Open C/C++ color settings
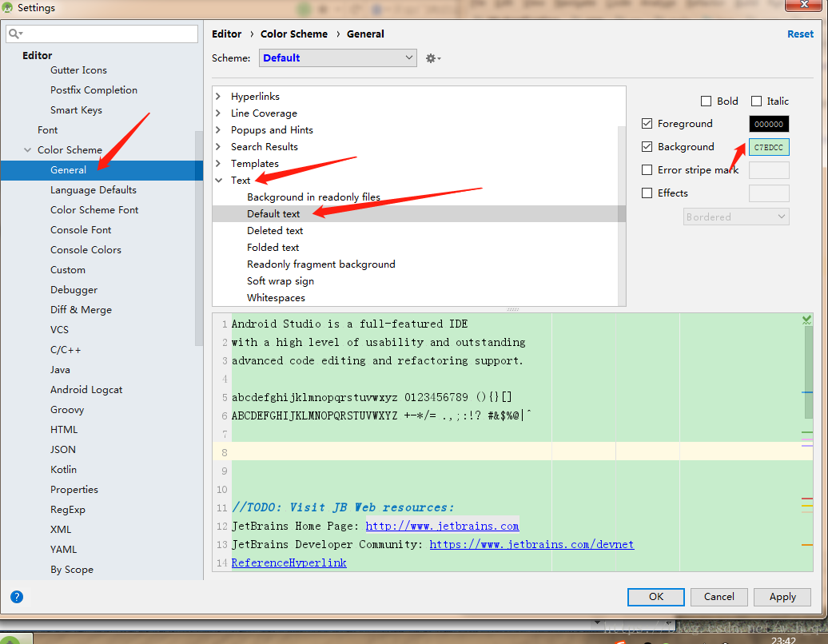Image resolution: width=828 pixels, height=644 pixels. 66,350
